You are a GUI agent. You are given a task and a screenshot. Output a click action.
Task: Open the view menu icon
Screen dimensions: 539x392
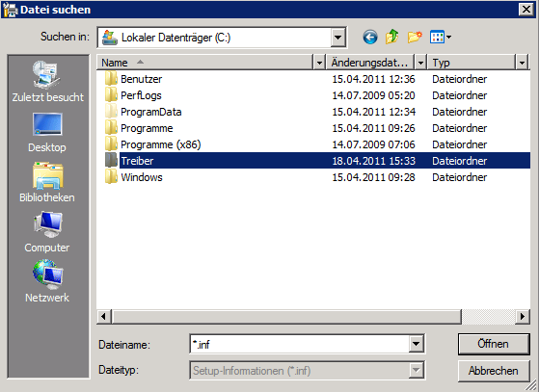pos(441,37)
